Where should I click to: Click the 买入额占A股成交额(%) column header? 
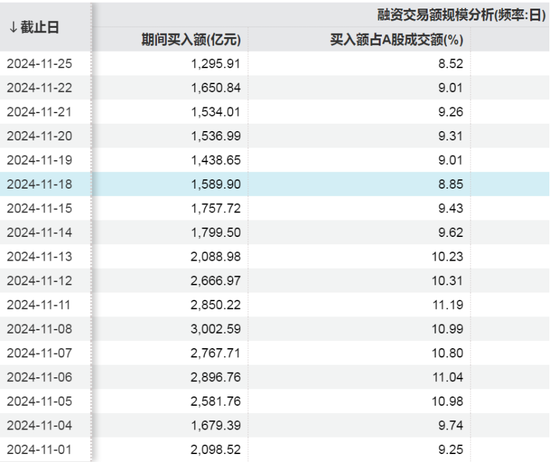pos(397,40)
